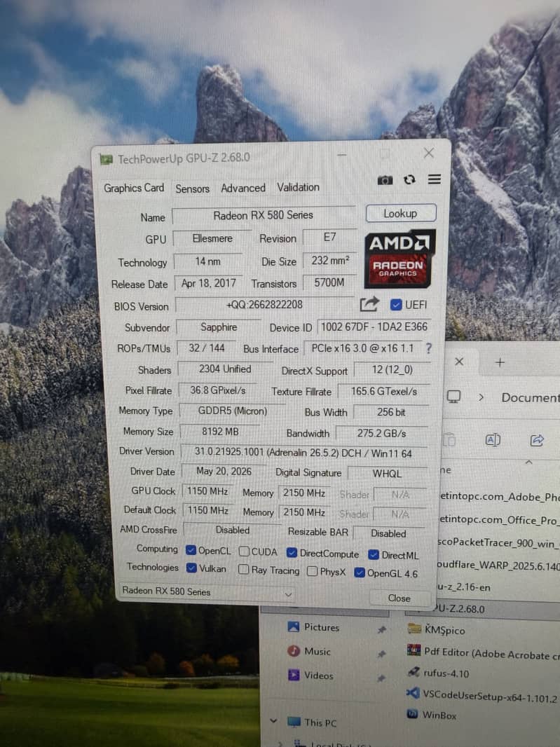
Task: Click the Release Date value Apr 18, 2017
Action: click(208, 284)
